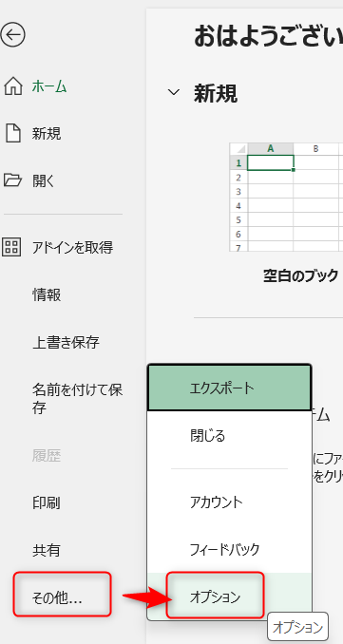This screenshot has height=644, width=343.
Task: Open the New document page icon
Action: pyautogui.click(x=12, y=134)
